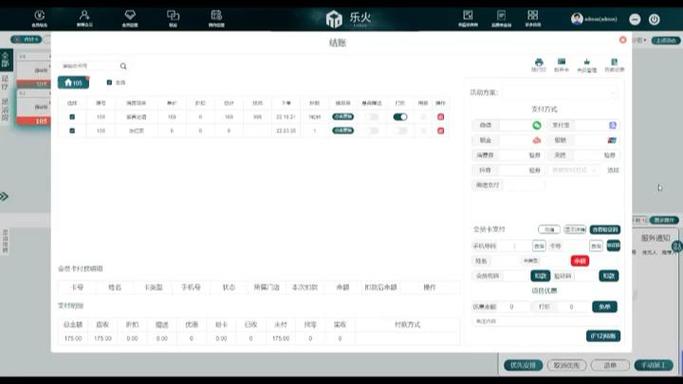Close the checkout dialog with the red X

tap(623, 40)
